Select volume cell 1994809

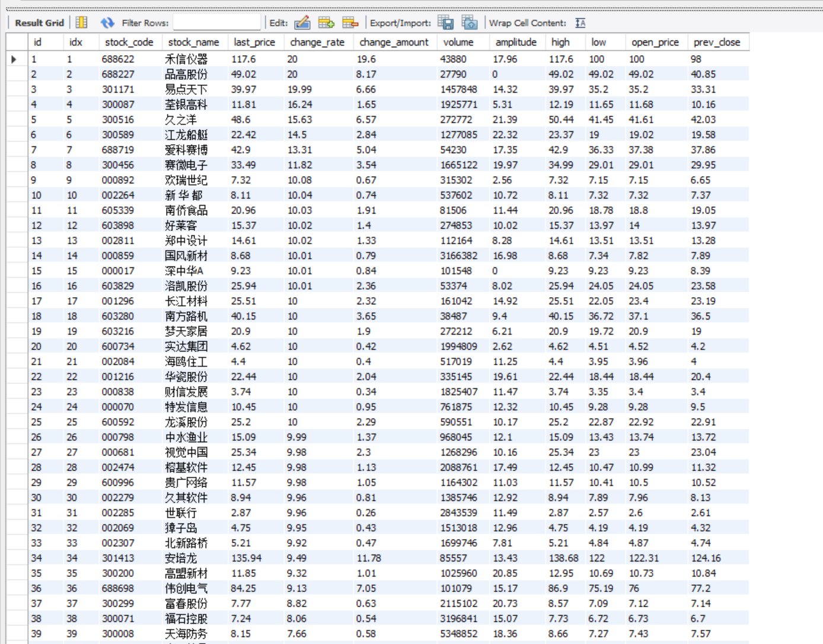tap(464, 347)
